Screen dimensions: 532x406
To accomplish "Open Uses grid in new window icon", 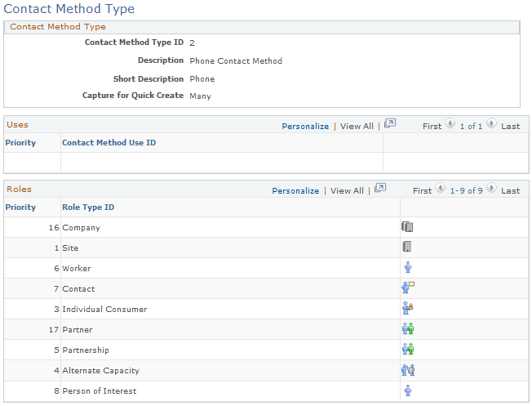I will [390, 123].
